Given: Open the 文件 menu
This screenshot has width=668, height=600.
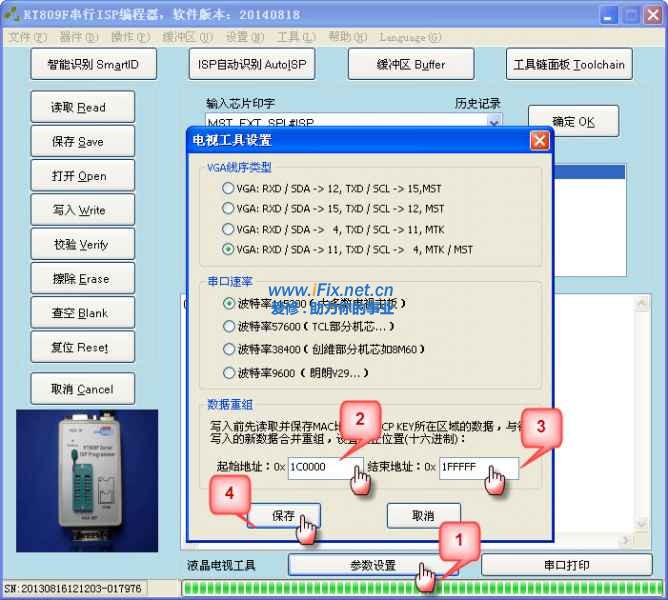Looking at the screenshot, I should 26,37.
